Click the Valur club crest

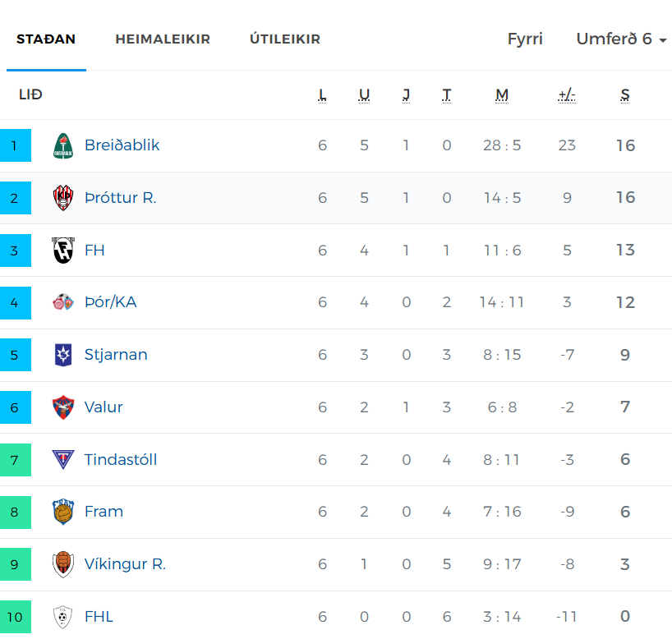(63, 407)
